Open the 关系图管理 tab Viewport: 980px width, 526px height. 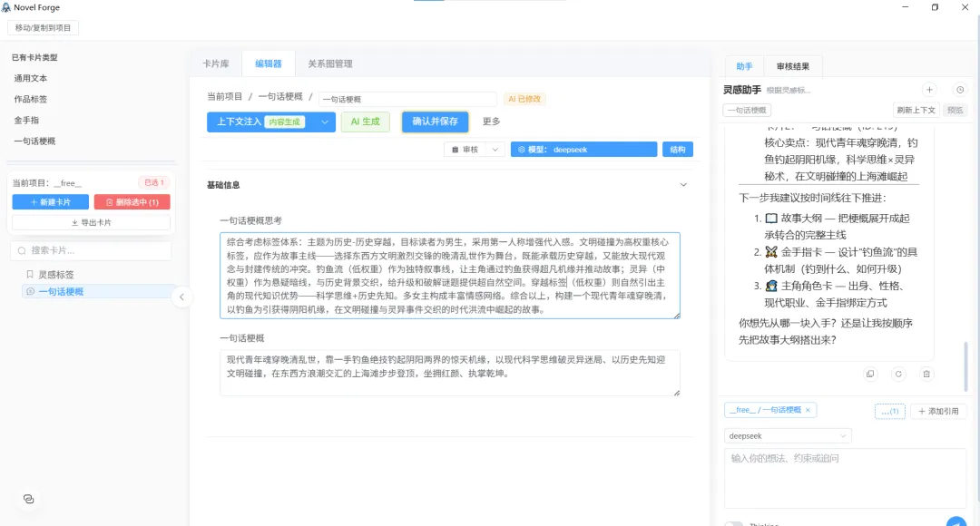point(330,63)
